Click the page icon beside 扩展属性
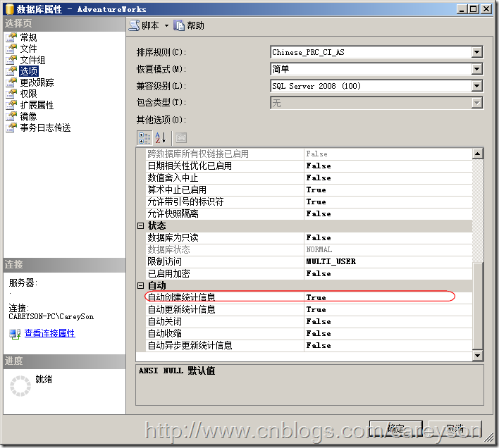Viewport: 499px width, 448px height. (11, 105)
